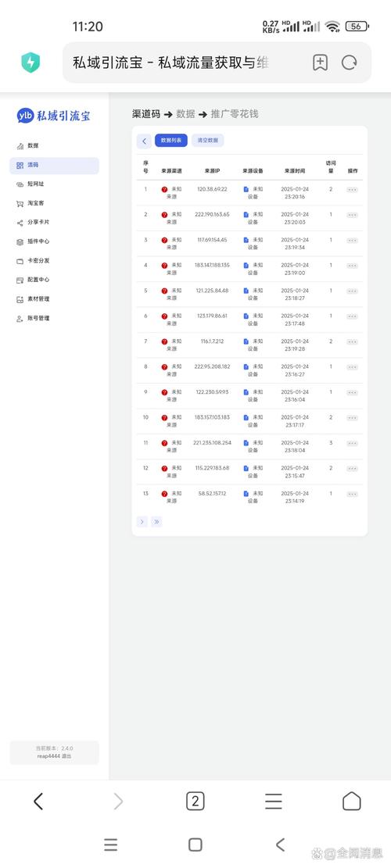Open actions menu for IP 115.229.183.68
Viewport: 391px width, 868px height.
pyautogui.click(x=352, y=469)
